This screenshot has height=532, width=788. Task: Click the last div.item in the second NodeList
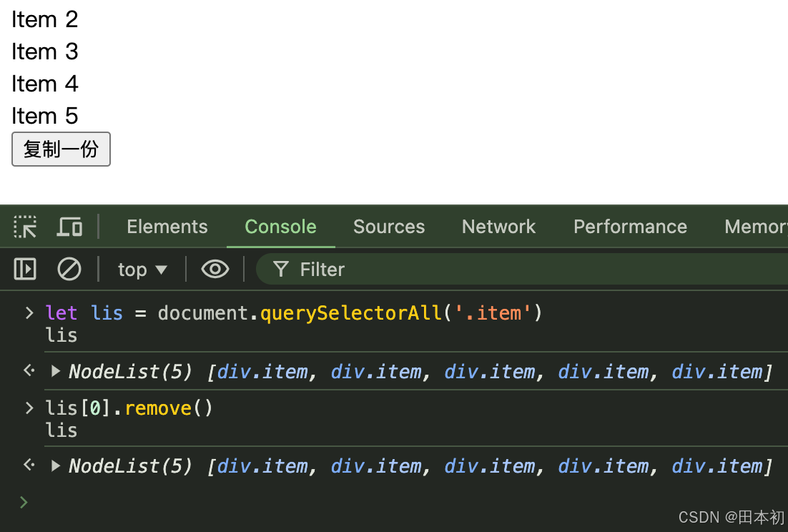pyautogui.click(x=717, y=466)
